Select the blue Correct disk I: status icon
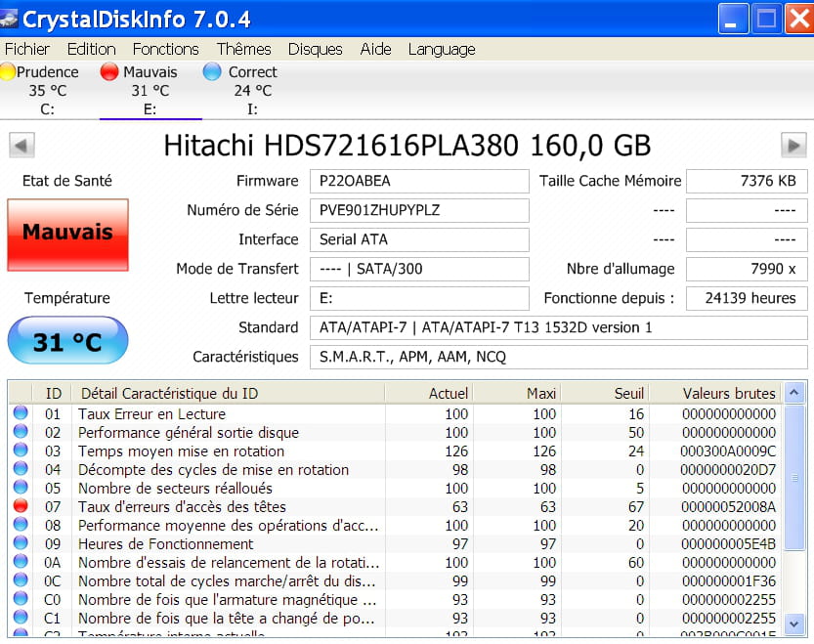 pyautogui.click(x=212, y=71)
